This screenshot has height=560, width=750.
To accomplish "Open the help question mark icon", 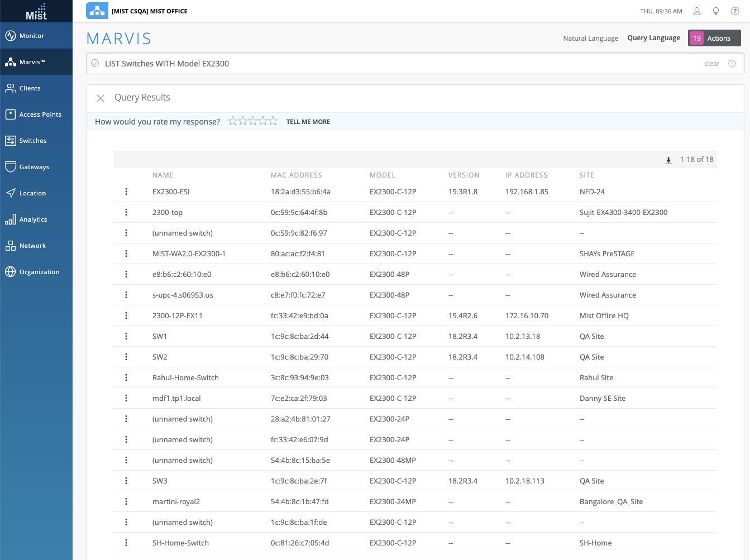I will click(735, 11).
